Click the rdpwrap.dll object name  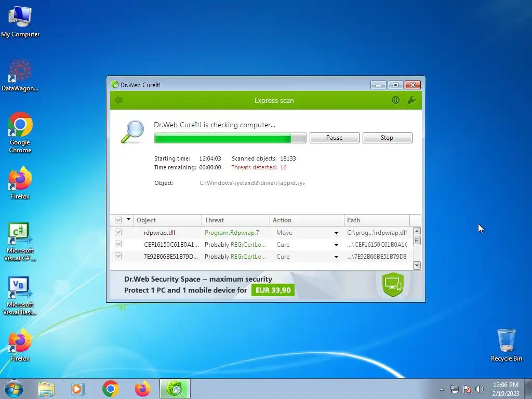click(x=159, y=233)
